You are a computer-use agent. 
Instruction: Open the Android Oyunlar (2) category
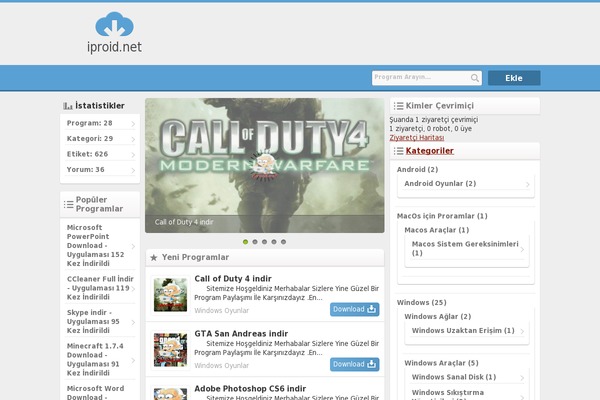pyautogui.click(x=440, y=184)
